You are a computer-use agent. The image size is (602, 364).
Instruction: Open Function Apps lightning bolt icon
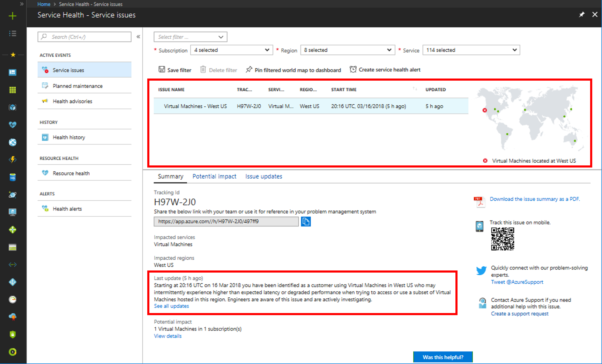13,159
